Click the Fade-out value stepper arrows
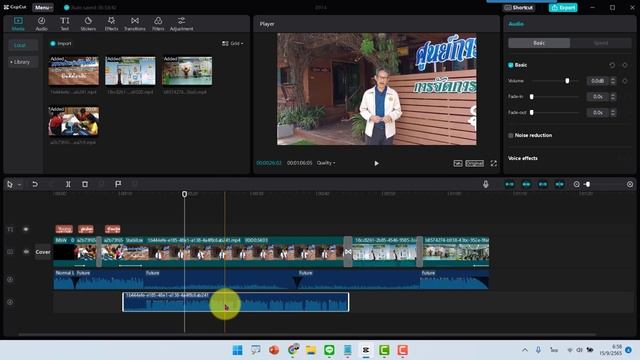The width and height of the screenshot is (640, 360). click(x=613, y=112)
